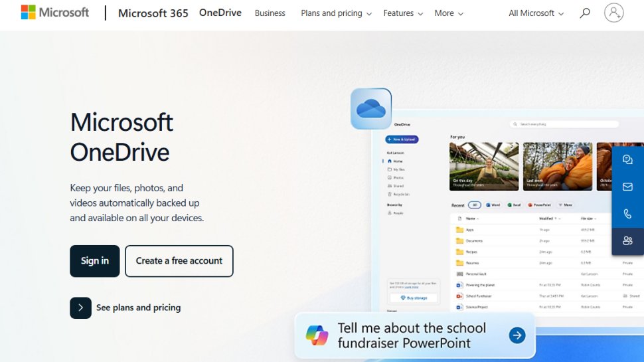Image resolution: width=644 pixels, height=362 pixels.
Task: Click the blue arrow beside fundraiser prompt
Action: pyautogui.click(x=517, y=335)
